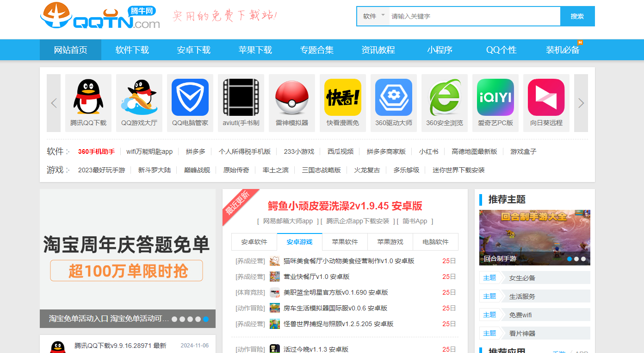Open the 软件 search category dropdown

tap(373, 16)
